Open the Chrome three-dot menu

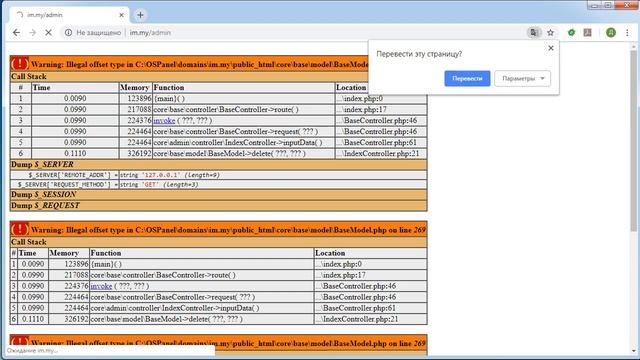[627, 33]
